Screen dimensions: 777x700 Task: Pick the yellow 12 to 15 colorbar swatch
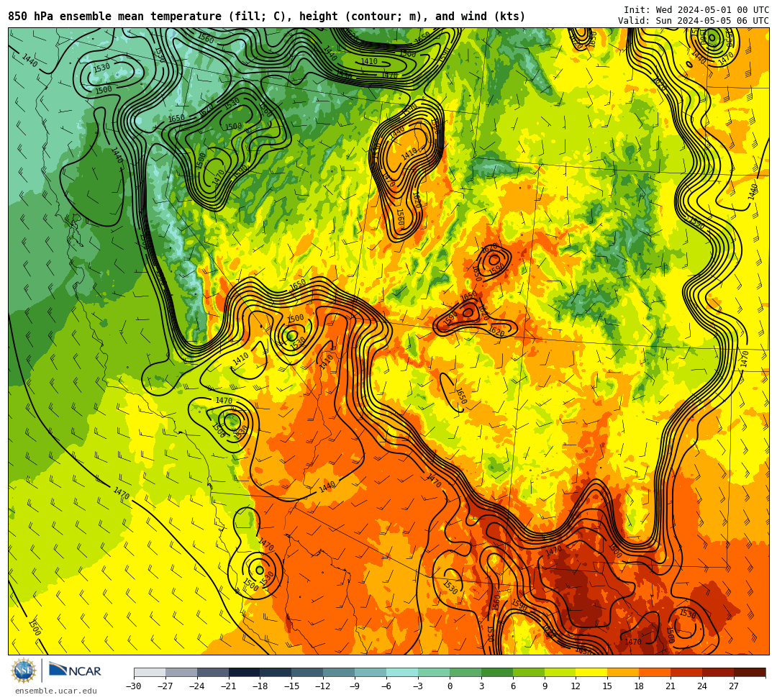[592, 672]
